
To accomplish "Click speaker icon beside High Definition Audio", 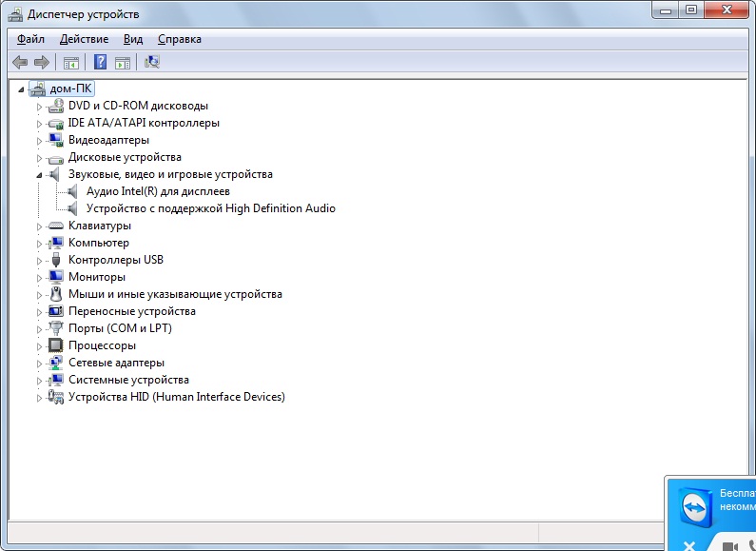I will (x=72, y=208).
